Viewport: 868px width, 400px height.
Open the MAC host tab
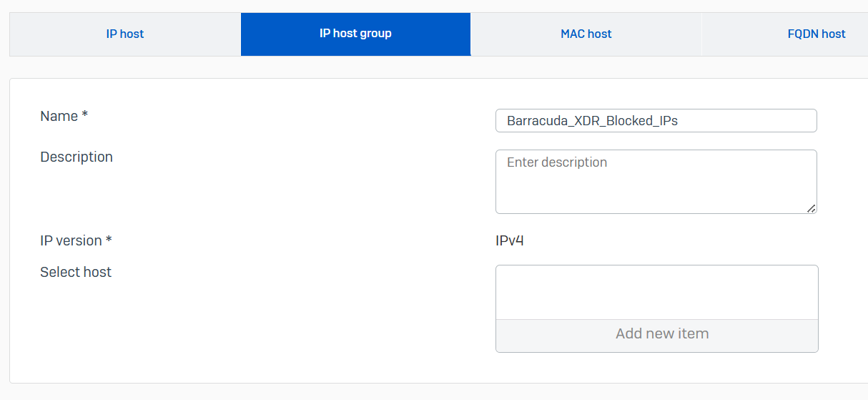[586, 34]
